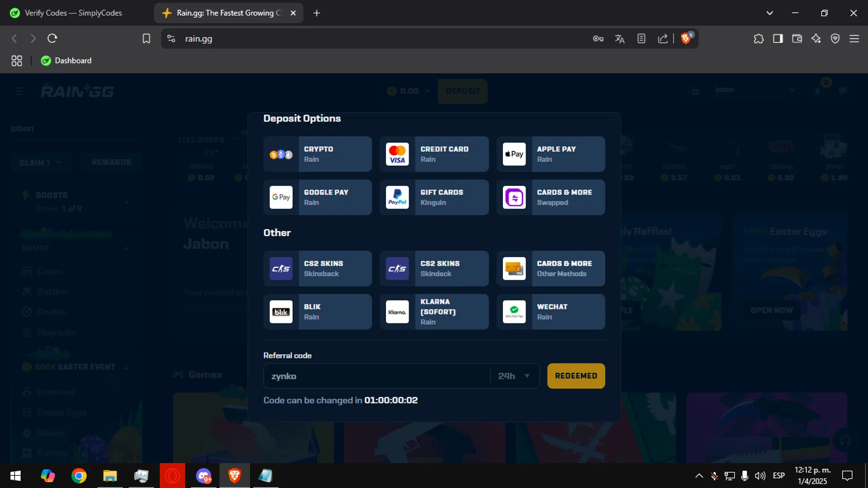
Task: Click the Rain.GG logo
Action: tap(78, 91)
